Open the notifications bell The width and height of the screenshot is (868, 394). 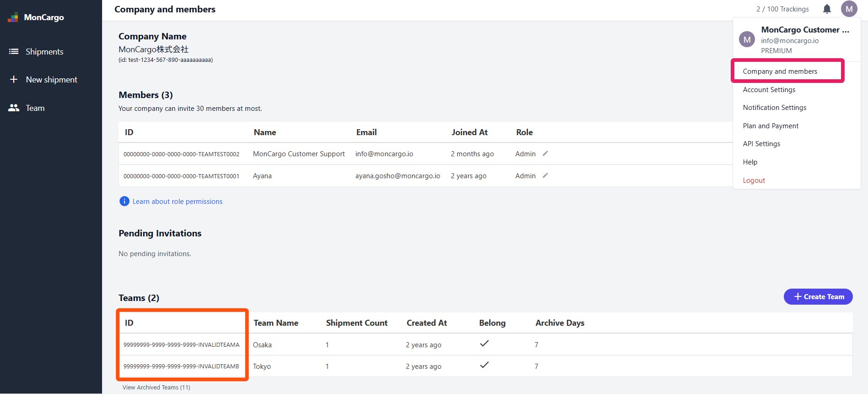tap(827, 9)
